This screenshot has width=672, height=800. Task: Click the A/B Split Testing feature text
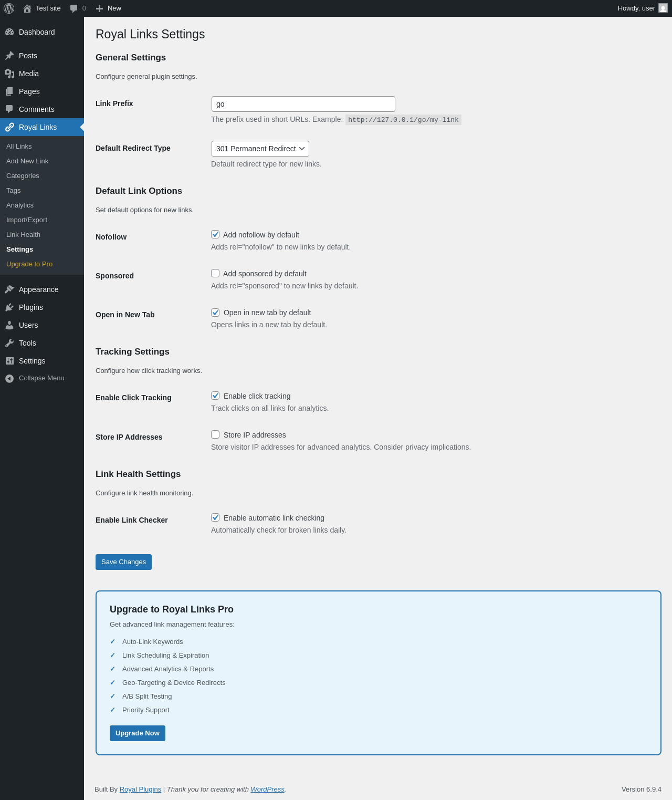click(147, 697)
